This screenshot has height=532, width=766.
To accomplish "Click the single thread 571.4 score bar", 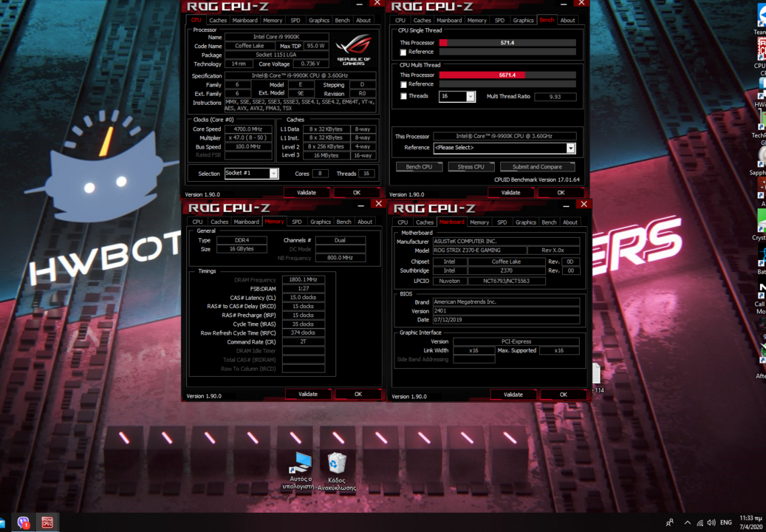I will (x=507, y=43).
